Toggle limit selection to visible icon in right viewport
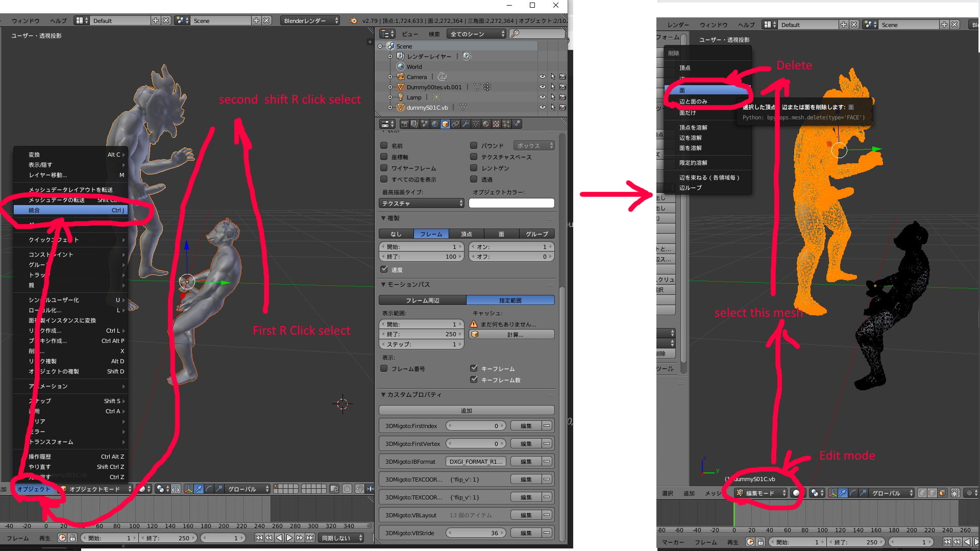The height and width of the screenshot is (551, 980). [x=955, y=493]
